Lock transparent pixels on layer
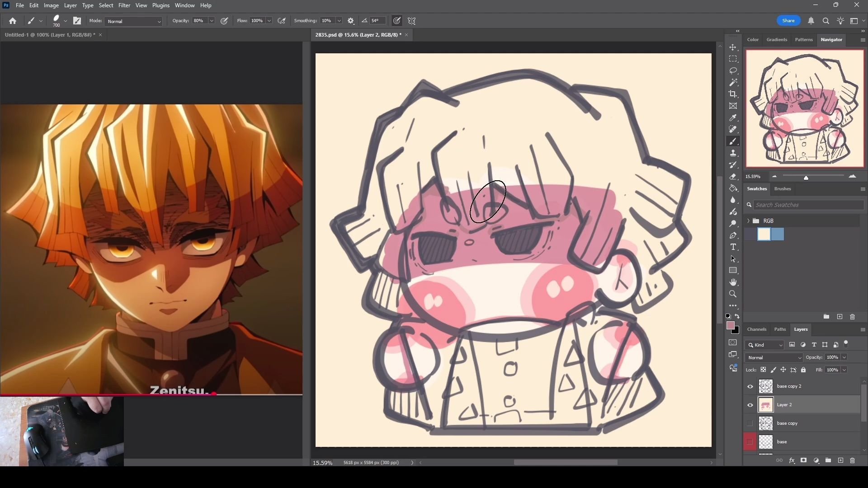 tap(763, 370)
